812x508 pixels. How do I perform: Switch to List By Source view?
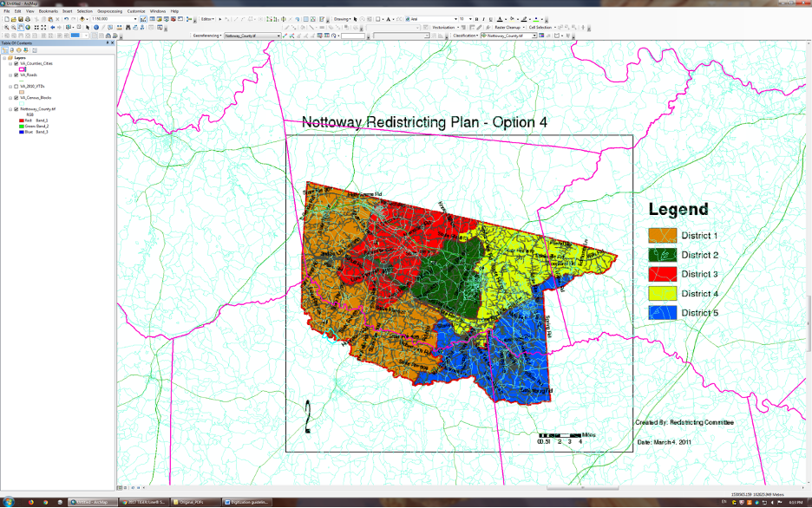coord(11,50)
